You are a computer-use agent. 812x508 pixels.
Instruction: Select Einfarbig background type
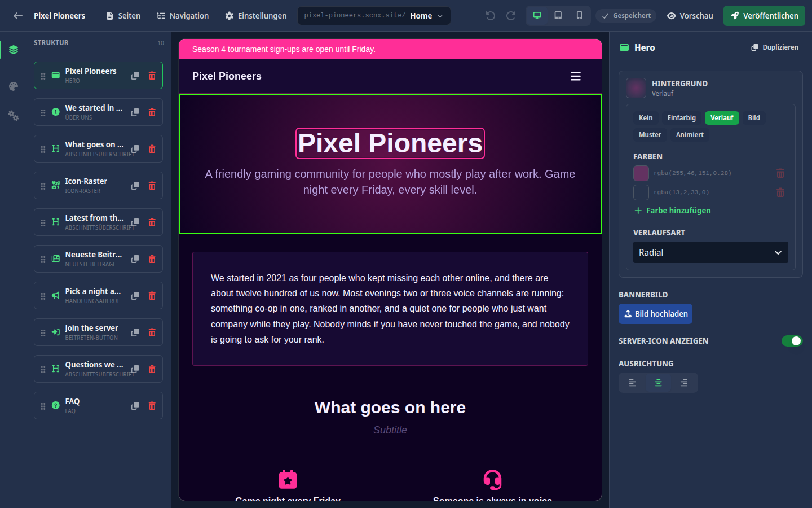pyautogui.click(x=682, y=118)
